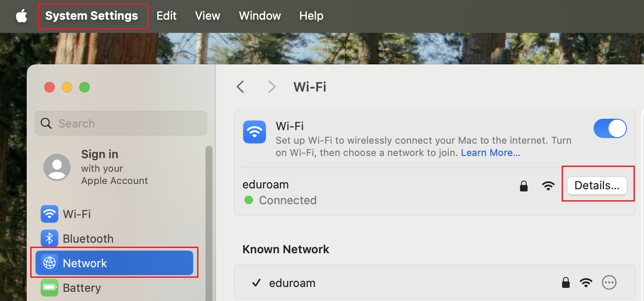Open the Edit menu
Viewport: 644px width, 301px height.
pos(166,16)
